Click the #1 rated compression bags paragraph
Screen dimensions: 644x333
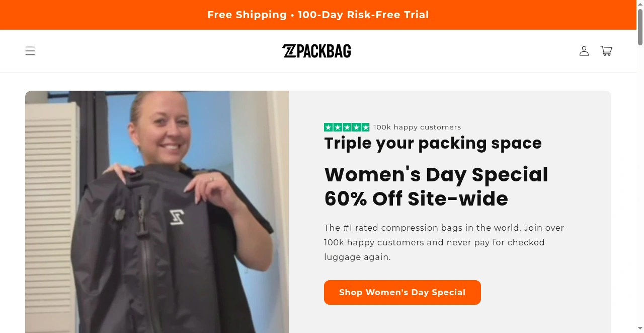tap(444, 242)
